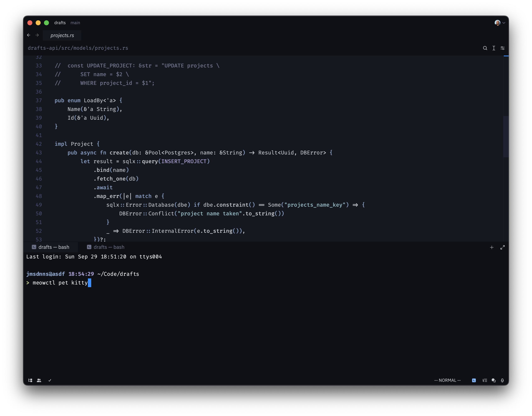Click "project name taken" string on line 50
532x416 pixels.
[210, 214]
